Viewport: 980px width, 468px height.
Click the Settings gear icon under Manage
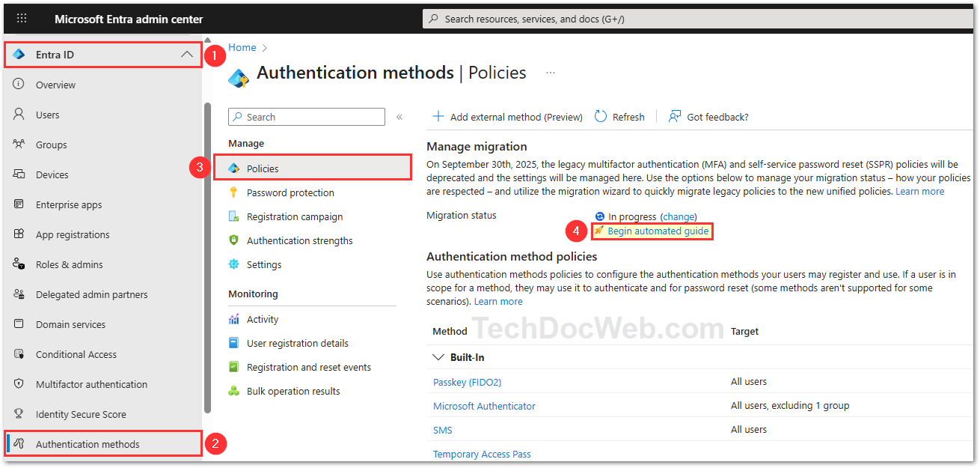233,264
